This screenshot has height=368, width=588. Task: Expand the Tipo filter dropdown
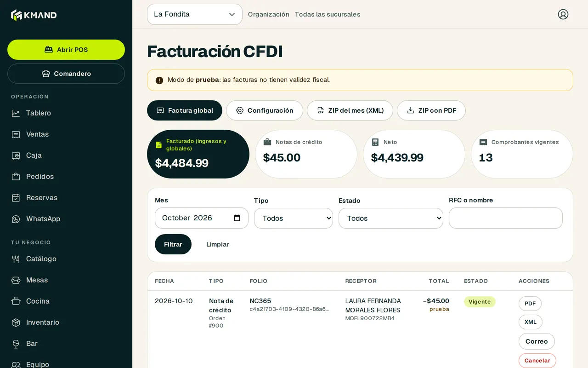tap(294, 218)
